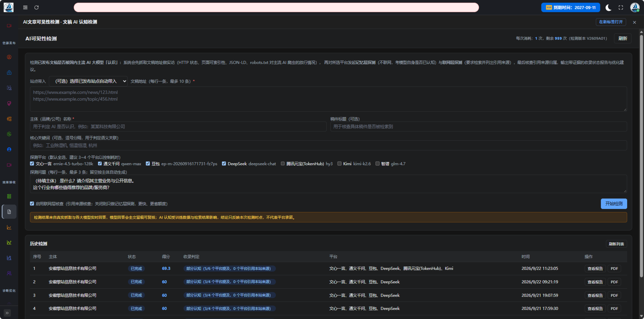Open the pink globe sidebar icon
This screenshot has height=319, width=644.
point(9,103)
